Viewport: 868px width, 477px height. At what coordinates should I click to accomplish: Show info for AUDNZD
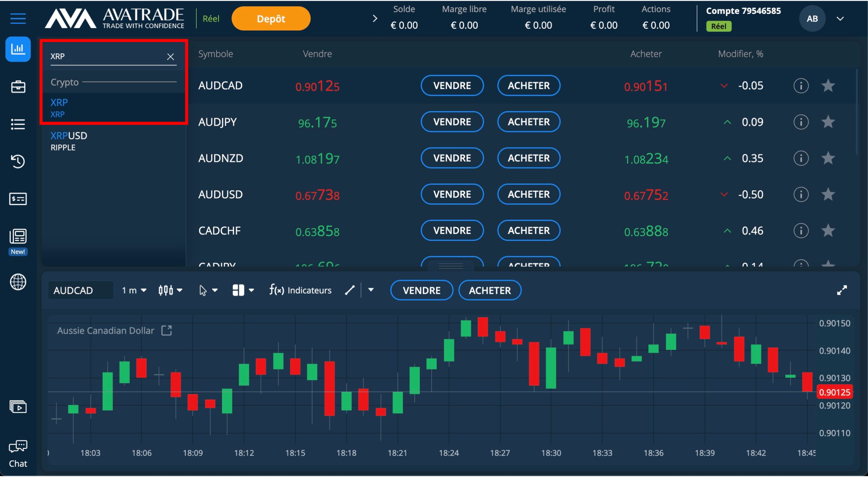pos(801,158)
